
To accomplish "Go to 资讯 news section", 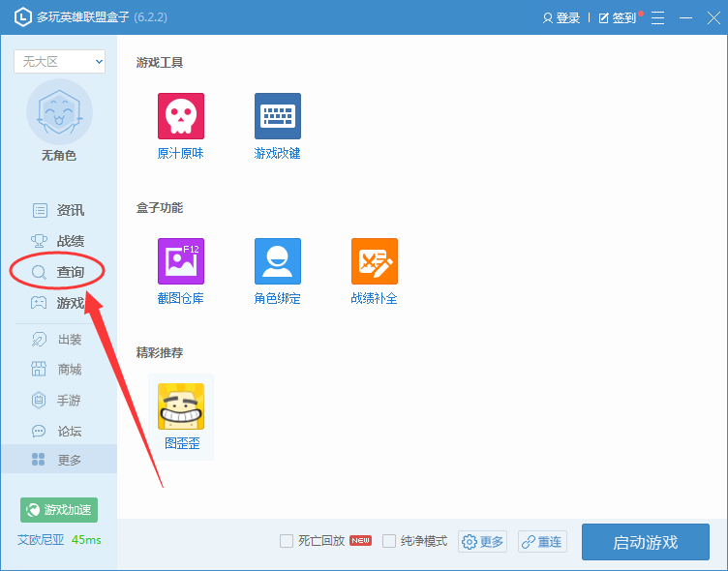I will 58,210.
